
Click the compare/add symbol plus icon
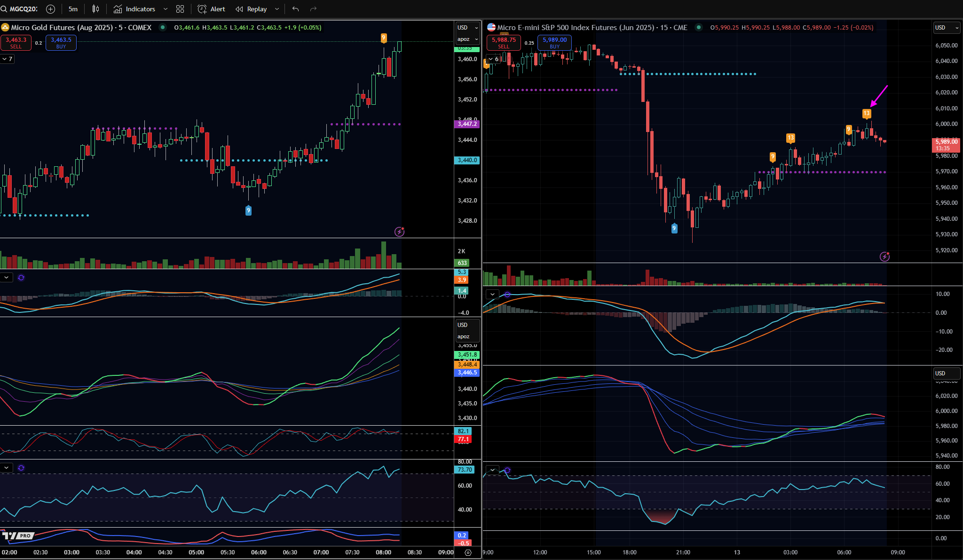pyautogui.click(x=51, y=9)
